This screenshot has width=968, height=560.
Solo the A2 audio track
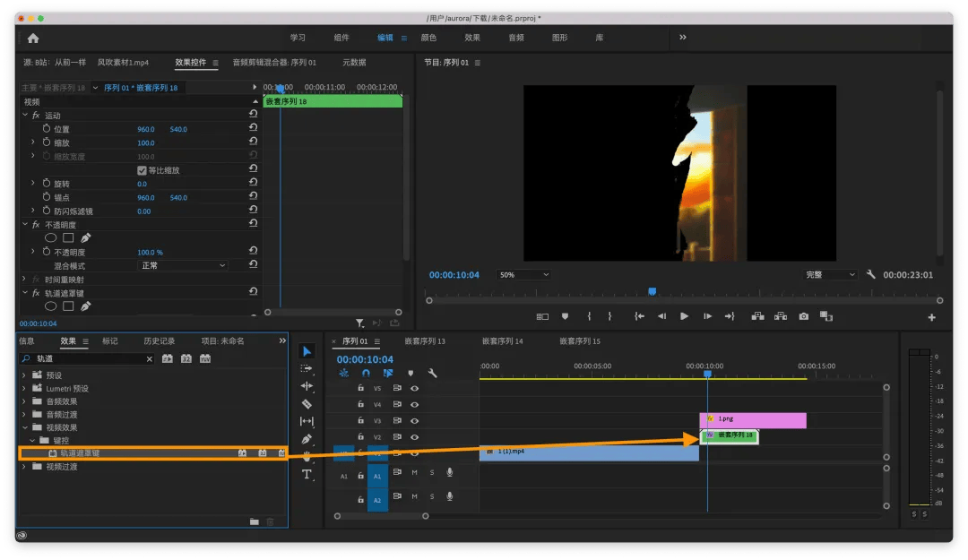pyautogui.click(x=431, y=496)
